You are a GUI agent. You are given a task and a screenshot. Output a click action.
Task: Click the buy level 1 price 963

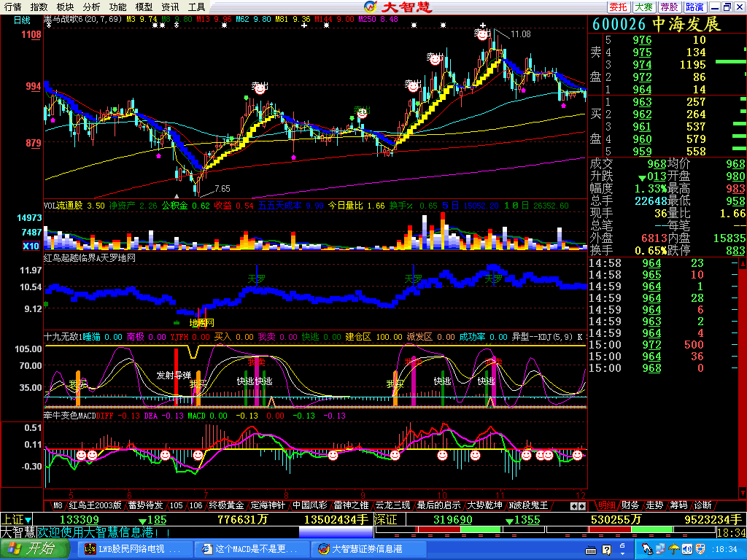tap(642, 101)
